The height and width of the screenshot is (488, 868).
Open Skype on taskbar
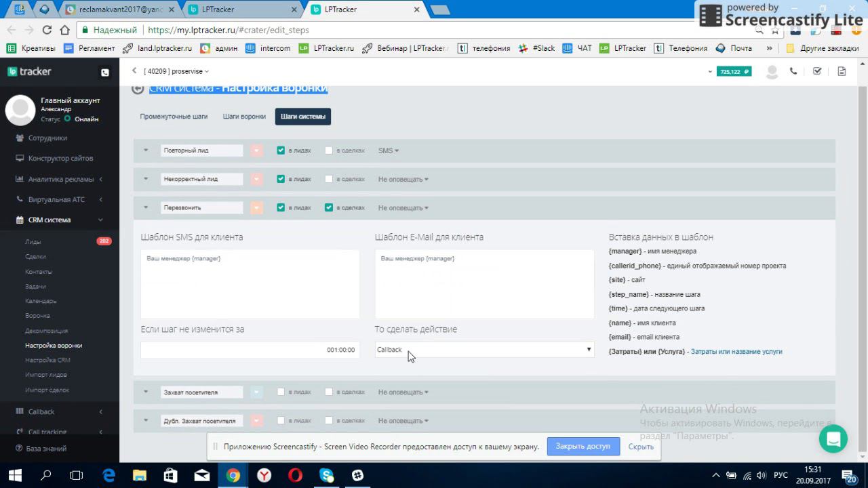pos(326,476)
